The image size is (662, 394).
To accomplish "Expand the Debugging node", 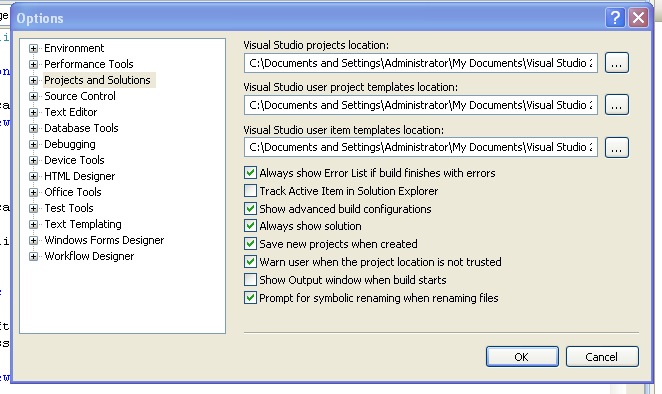I will tap(33, 144).
